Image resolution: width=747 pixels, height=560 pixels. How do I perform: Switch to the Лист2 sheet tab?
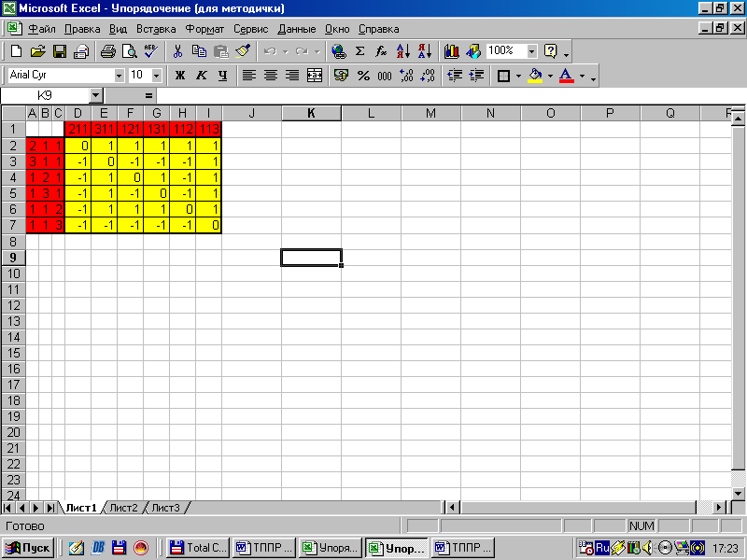pos(123,508)
